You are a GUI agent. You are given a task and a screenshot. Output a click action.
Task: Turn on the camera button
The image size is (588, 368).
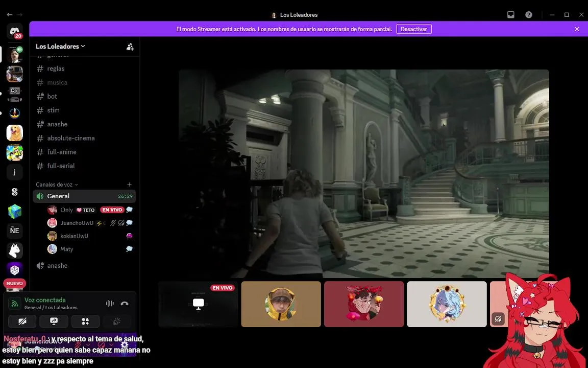pyautogui.click(x=22, y=321)
